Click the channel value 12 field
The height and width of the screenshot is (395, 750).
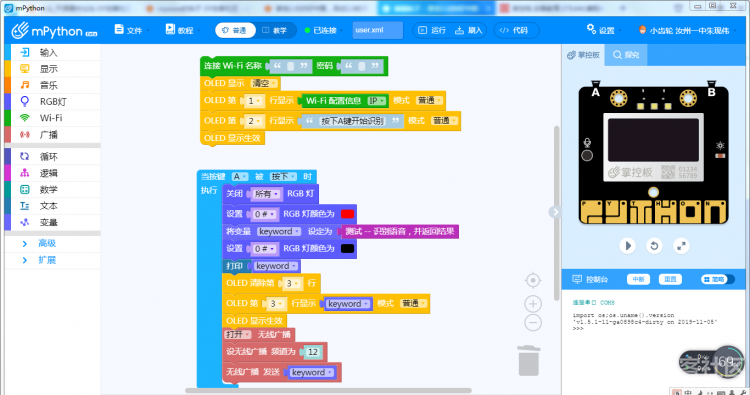click(x=313, y=352)
